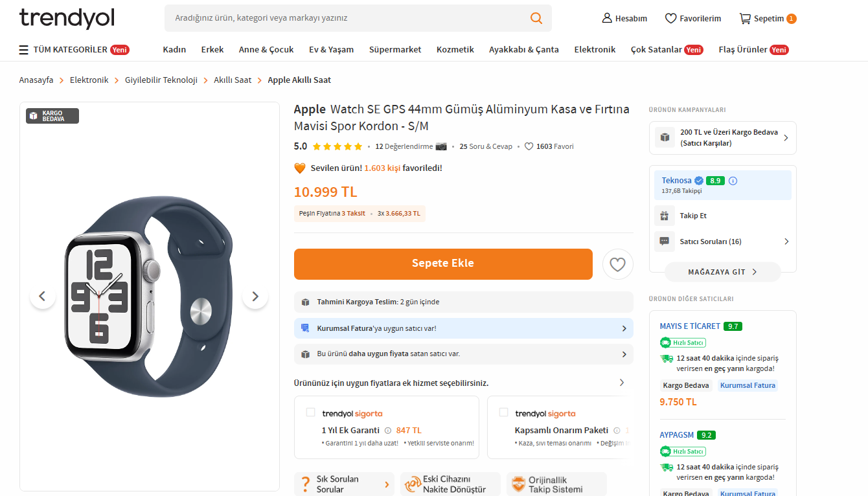Open the Elektronik category menu
This screenshot has width=868, height=496.
pos(595,50)
